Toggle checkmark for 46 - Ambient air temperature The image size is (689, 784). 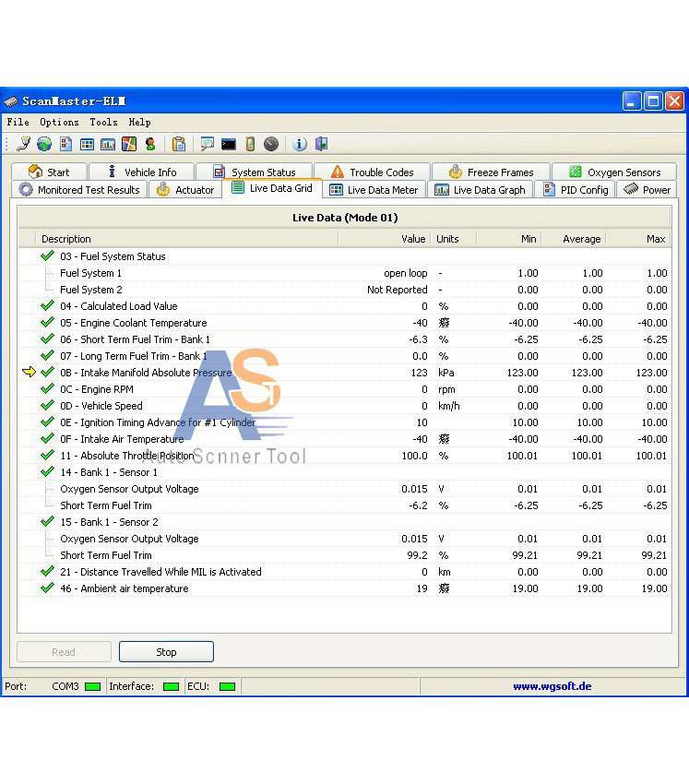click(x=47, y=588)
